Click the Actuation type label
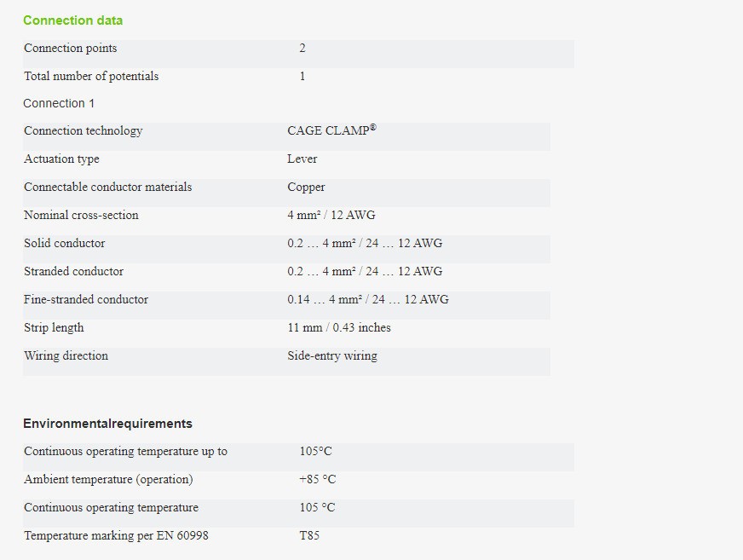743x560 pixels. point(61,159)
